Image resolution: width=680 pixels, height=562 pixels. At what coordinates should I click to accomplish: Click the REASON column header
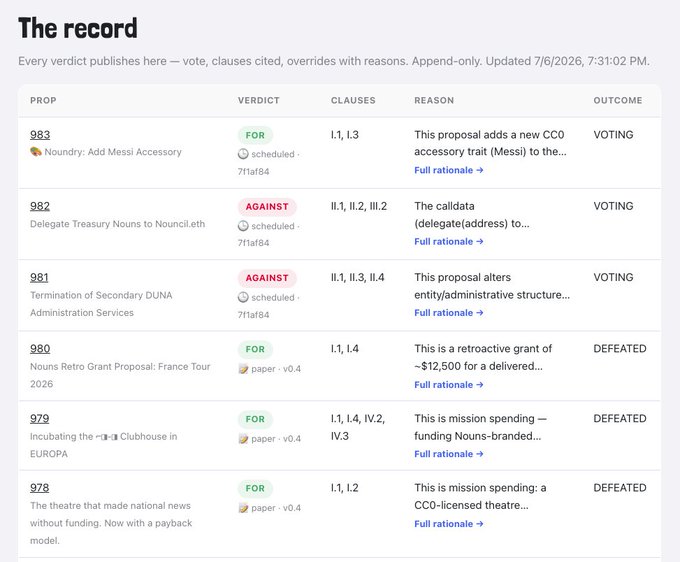coord(434,101)
